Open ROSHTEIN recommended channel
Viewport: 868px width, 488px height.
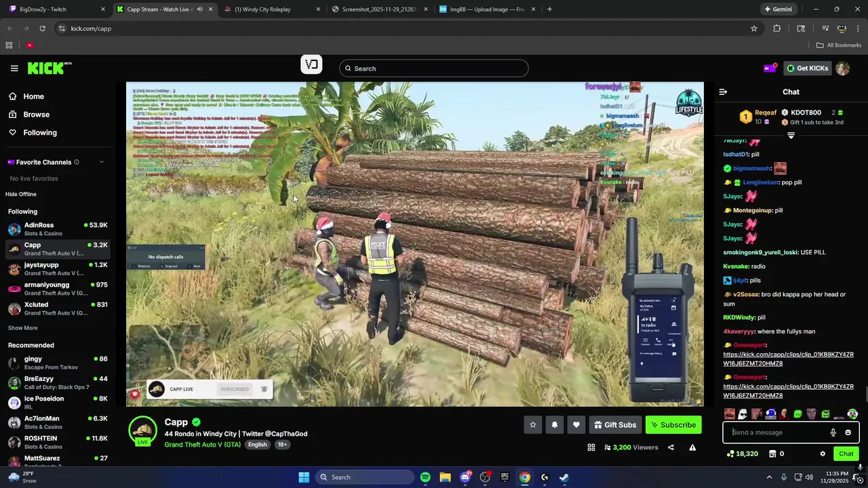click(58, 443)
